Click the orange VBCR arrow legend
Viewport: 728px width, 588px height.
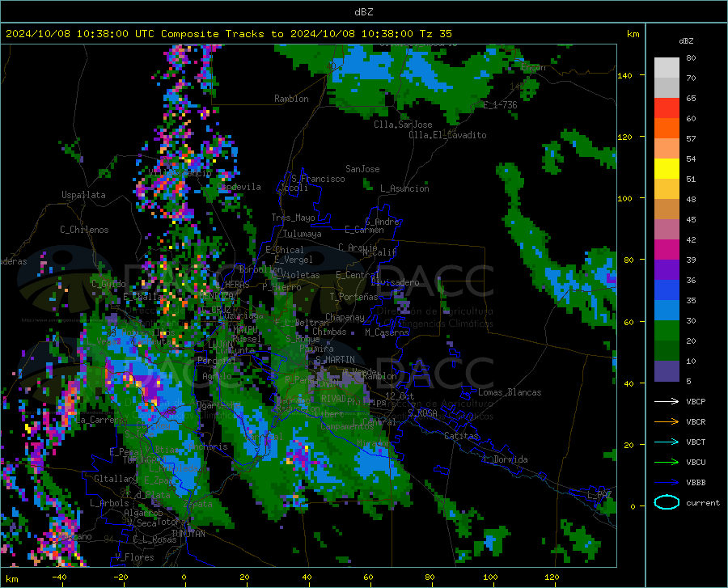(x=667, y=422)
